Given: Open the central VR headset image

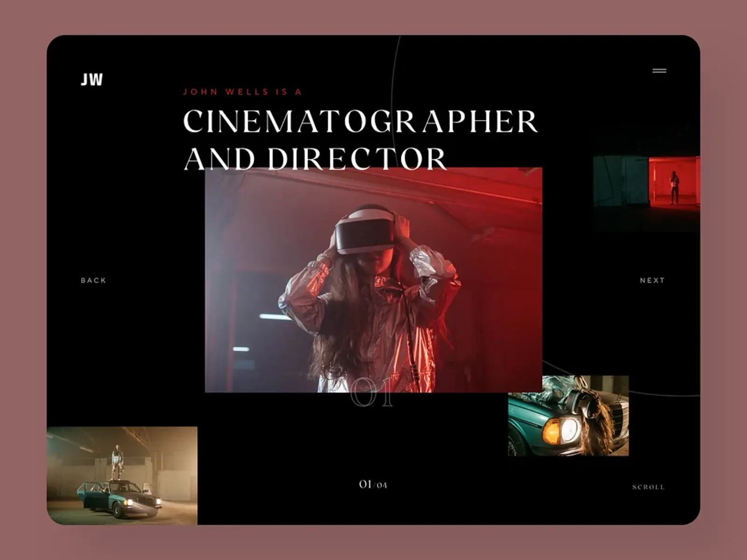Looking at the screenshot, I should pyautogui.click(x=374, y=280).
